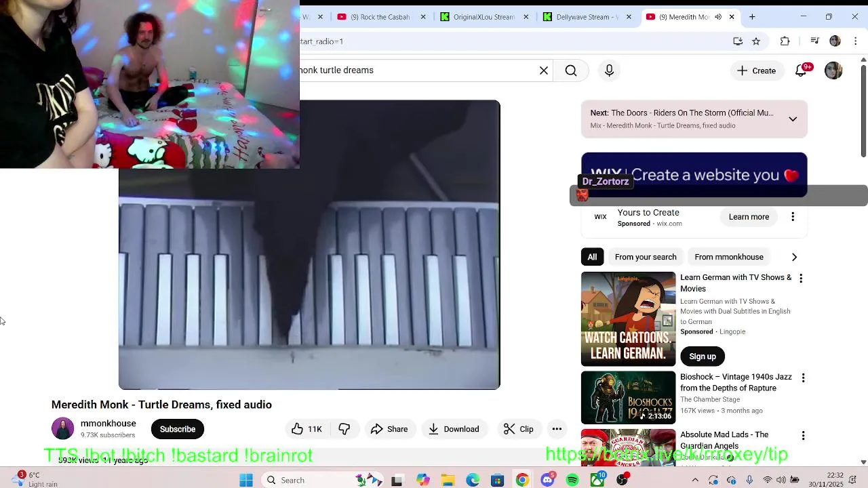Open Chrome profile avatar in toolbar

tap(835, 41)
